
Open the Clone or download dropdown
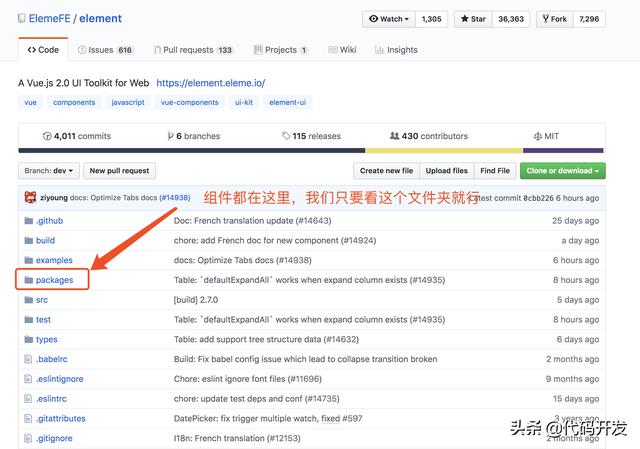pos(562,171)
